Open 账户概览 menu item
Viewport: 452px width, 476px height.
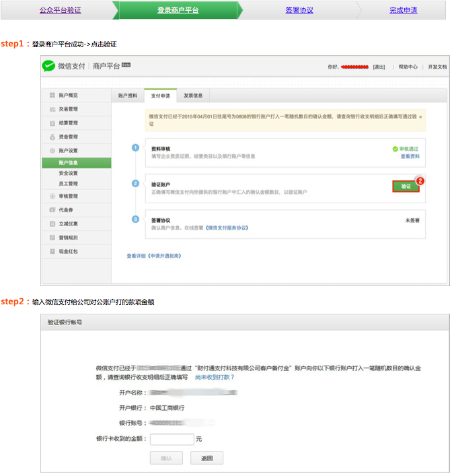pyautogui.click(x=77, y=96)
